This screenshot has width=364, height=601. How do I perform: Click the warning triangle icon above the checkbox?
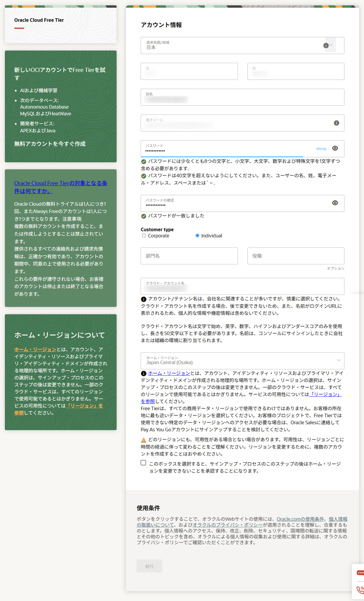pyautogui.click(x=144, y=440)
